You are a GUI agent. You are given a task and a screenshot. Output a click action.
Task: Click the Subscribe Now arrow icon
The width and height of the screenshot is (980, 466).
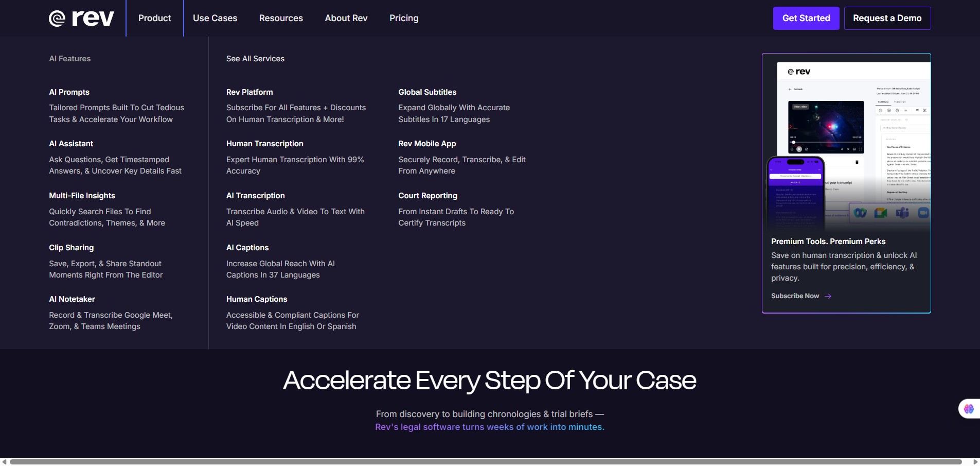click(x=828, y=296)
